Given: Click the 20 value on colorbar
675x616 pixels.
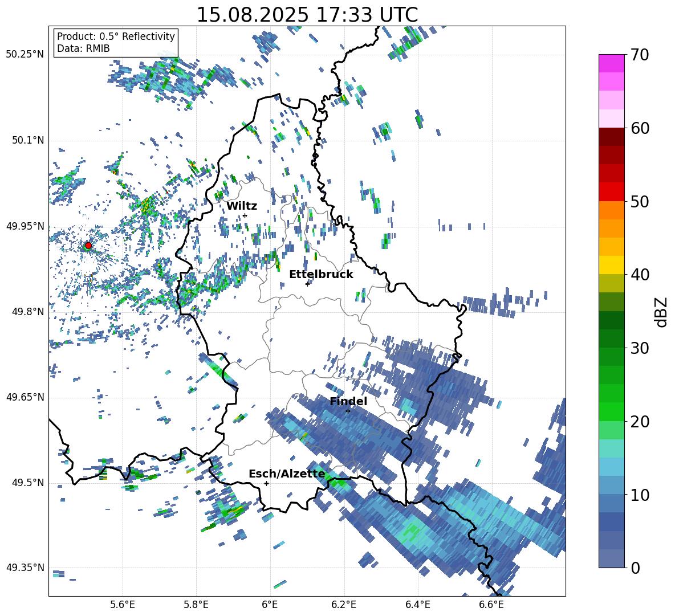Looking at the screenshot, I should click(x=639, y=422).
